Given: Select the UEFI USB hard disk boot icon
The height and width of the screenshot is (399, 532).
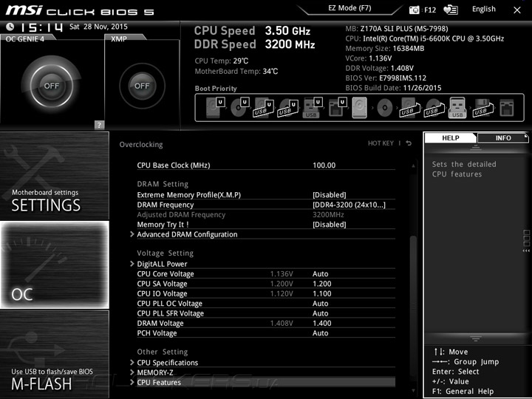Looking at the screenshot, I should [264, 108].
